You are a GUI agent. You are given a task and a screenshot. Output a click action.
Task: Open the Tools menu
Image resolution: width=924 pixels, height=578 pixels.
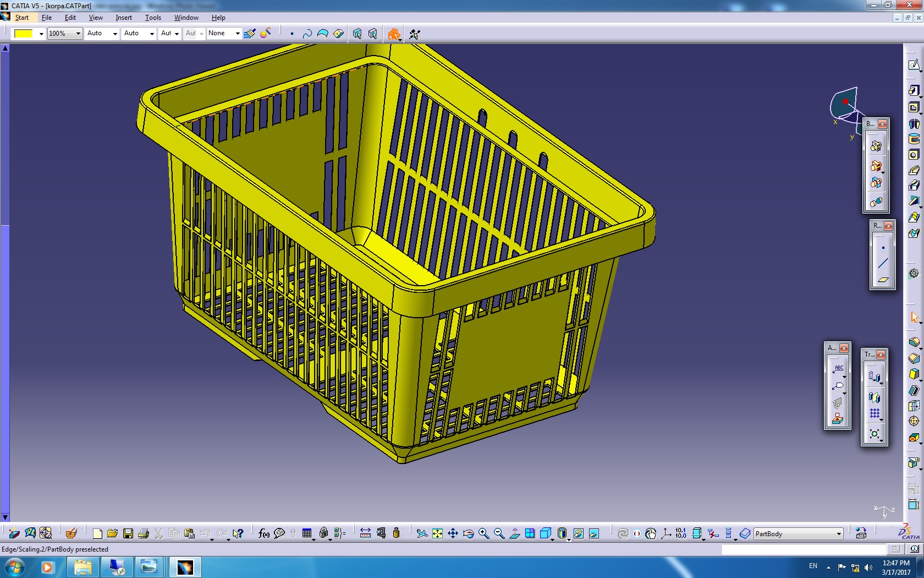[153, 18]
